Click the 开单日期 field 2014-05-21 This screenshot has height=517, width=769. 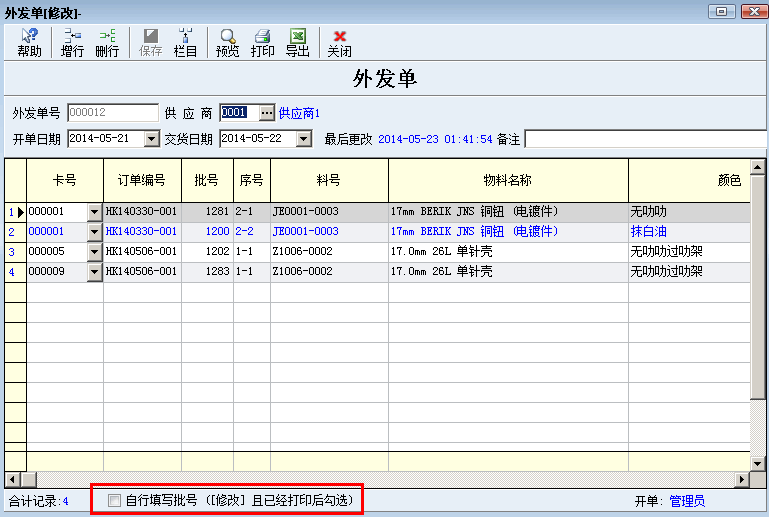[106, 139]
